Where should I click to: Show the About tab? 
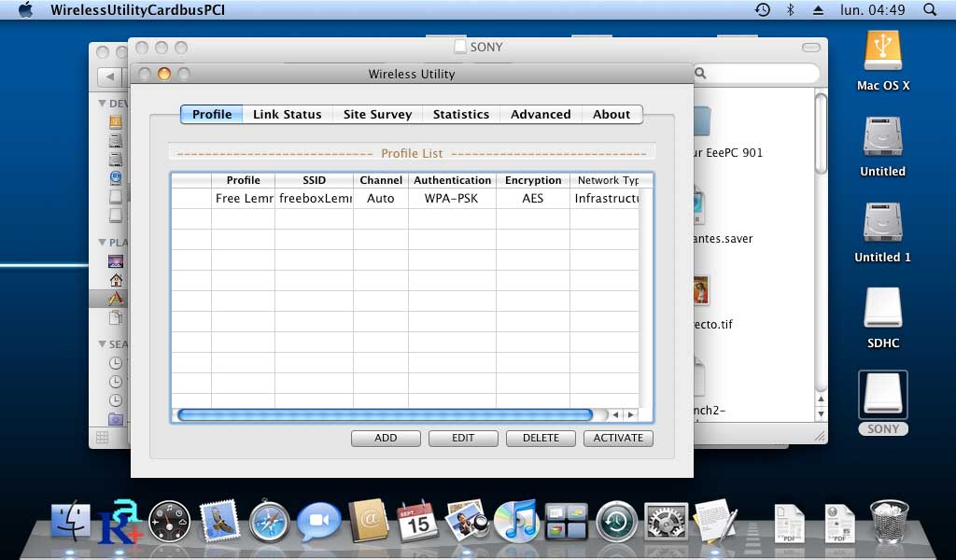(612, 115)
